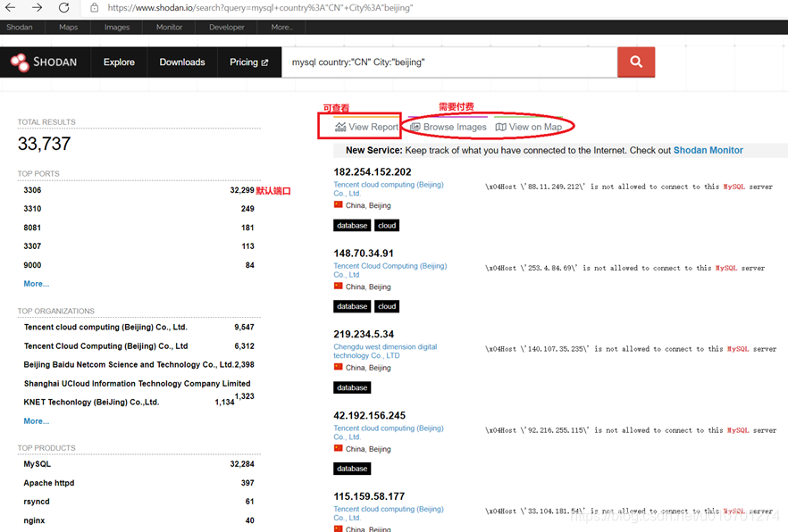Click the View on Map icon
788x532 pixels.
(500, 127)
